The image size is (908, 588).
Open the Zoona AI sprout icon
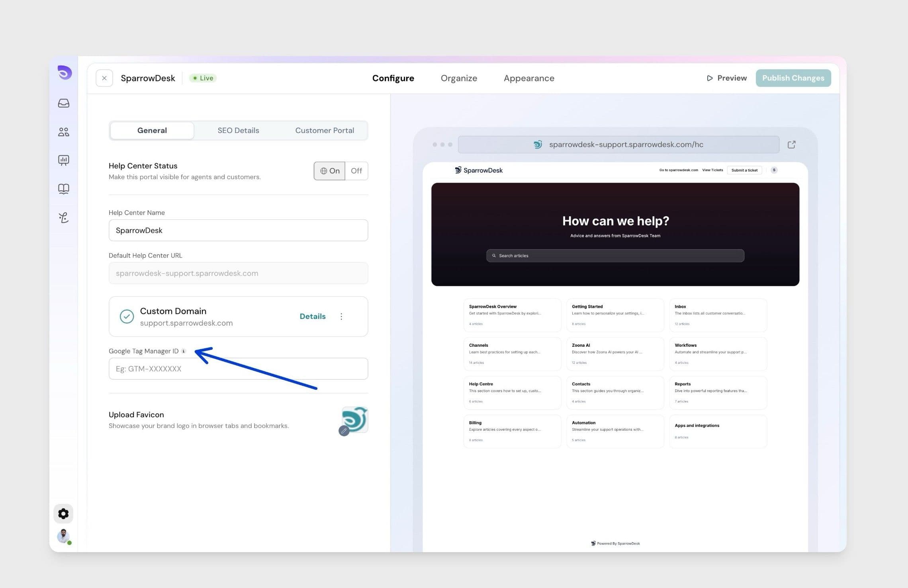[64, 217]
